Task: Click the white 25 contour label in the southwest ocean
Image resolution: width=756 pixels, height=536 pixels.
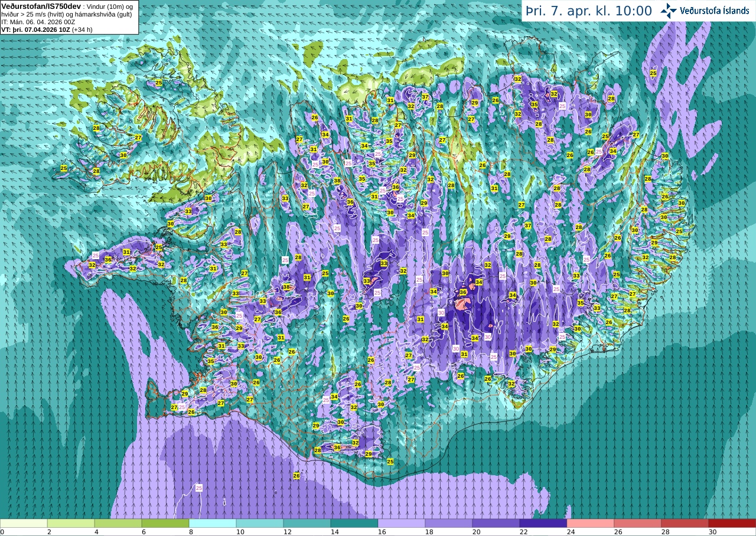Action: pyautogui.click(x=199, y=488)
